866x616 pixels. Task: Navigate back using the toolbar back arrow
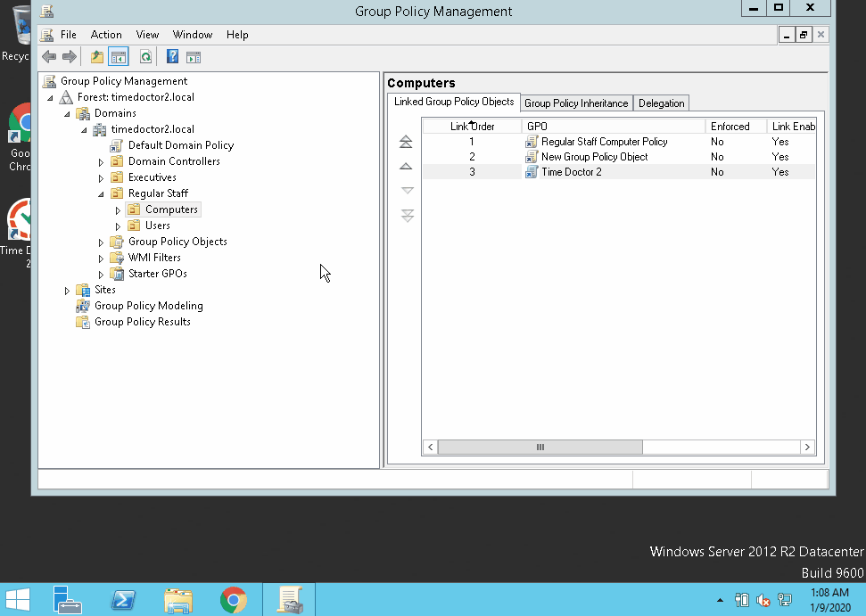point(48,56)
